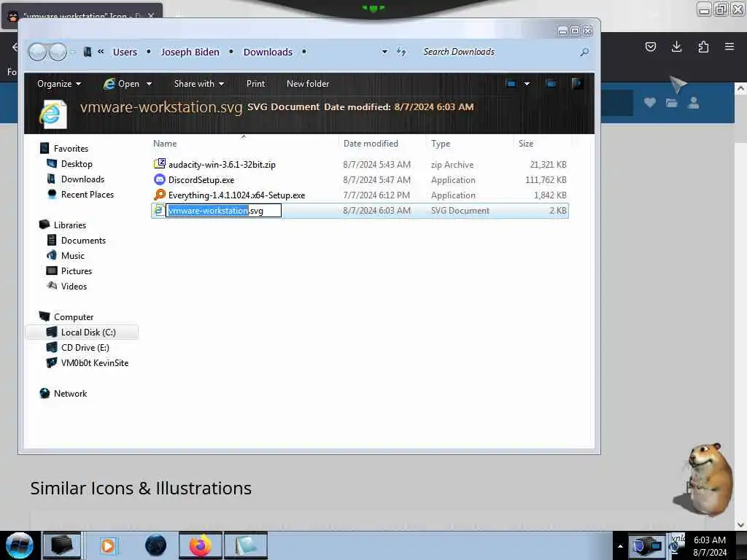Click the Joseph Biden breadcrumb segment
Viewport: 747px width, 560px height.
click(190, 52)
